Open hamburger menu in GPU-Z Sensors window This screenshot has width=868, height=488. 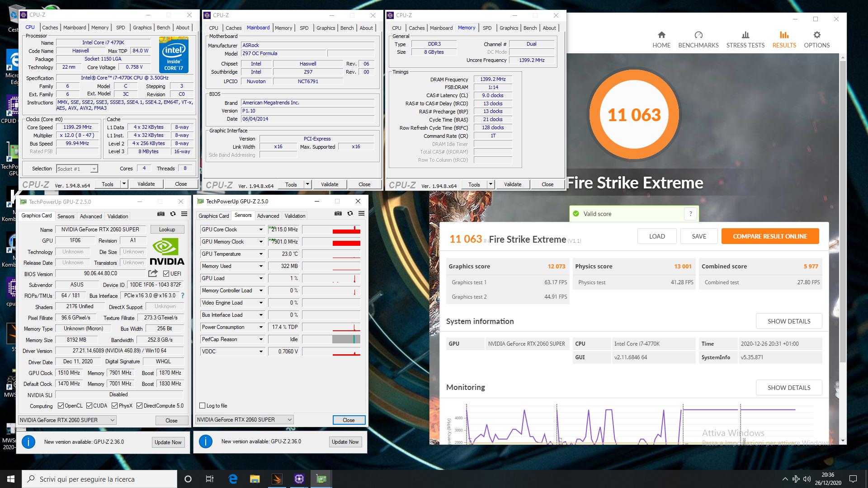(361, 213)
